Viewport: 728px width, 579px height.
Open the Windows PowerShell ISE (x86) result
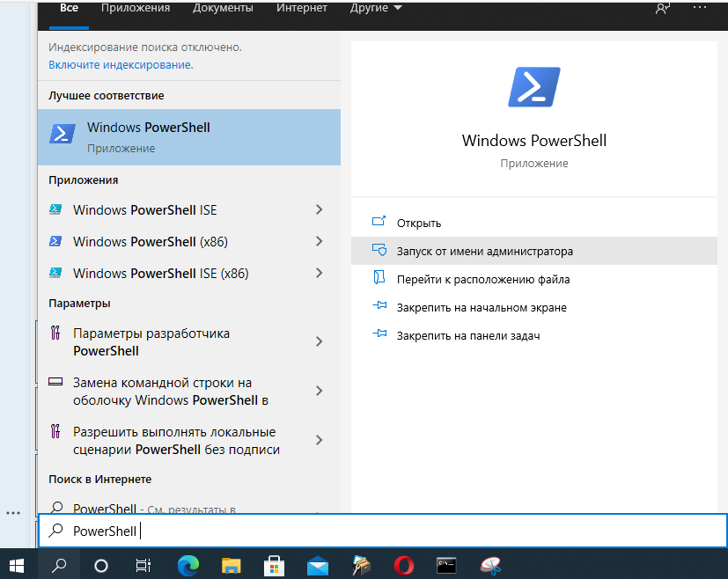(x=189, y=273)
